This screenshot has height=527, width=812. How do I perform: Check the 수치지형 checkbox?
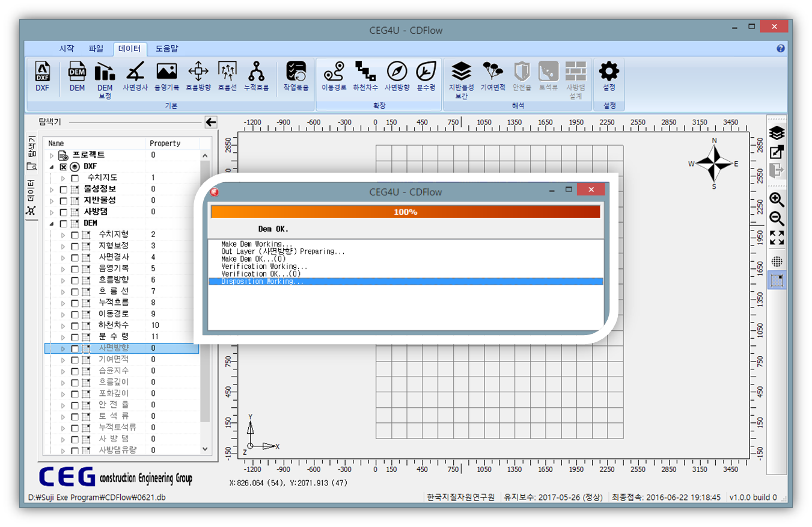(75, 235)
